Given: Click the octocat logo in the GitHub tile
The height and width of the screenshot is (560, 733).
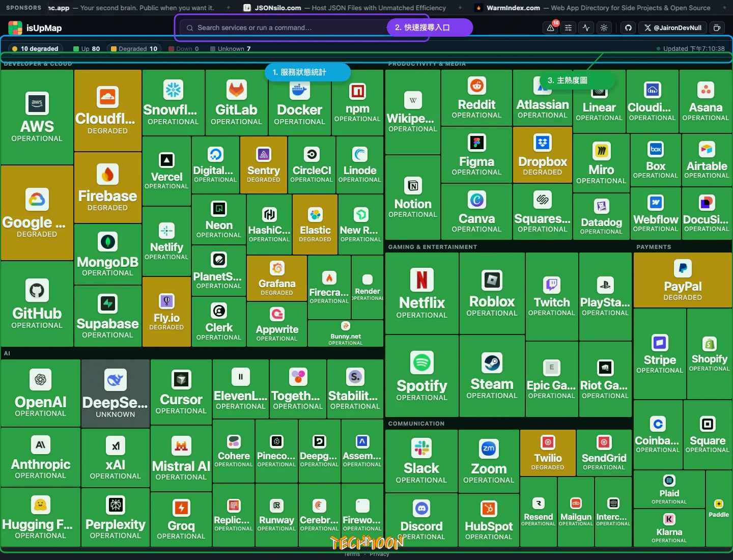Looking at the screenshot, I should (37, 290).
